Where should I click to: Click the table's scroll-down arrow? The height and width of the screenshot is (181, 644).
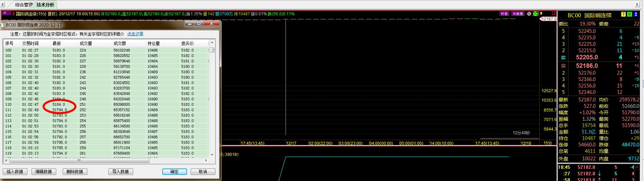212,155
